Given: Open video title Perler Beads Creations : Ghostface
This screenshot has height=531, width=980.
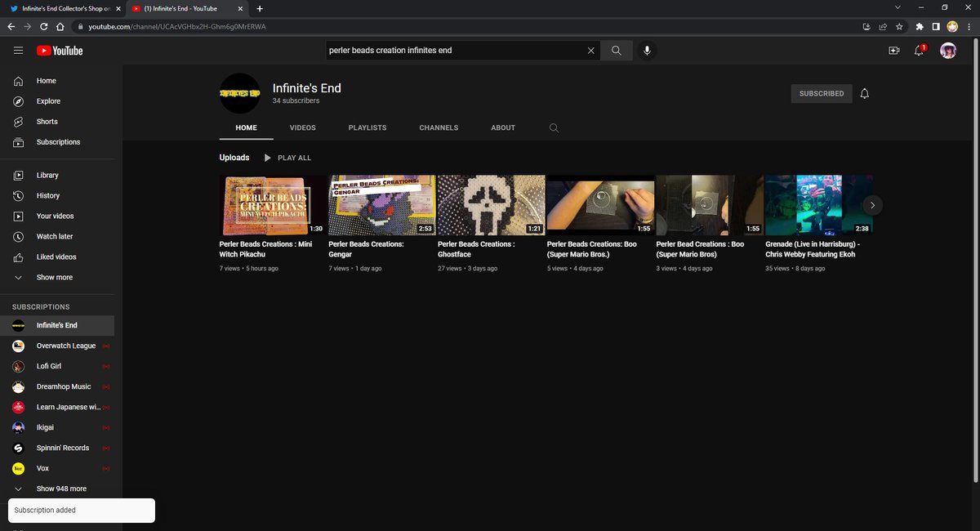Looking at the screenshot, I should (475, 249).
